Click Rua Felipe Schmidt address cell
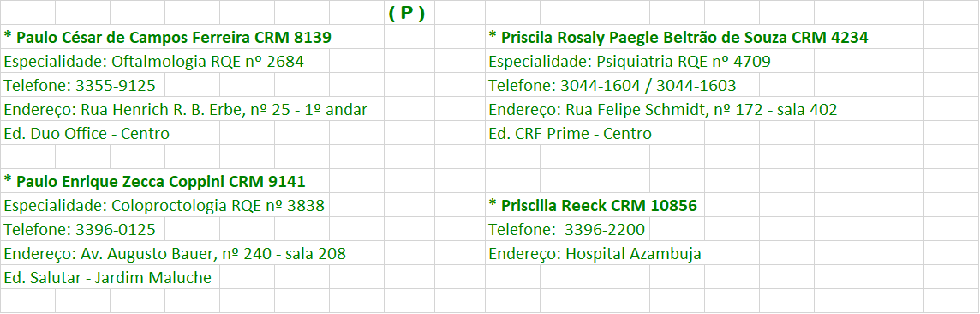The height and width of the screenshot is (314, 980). pos(662,110)
